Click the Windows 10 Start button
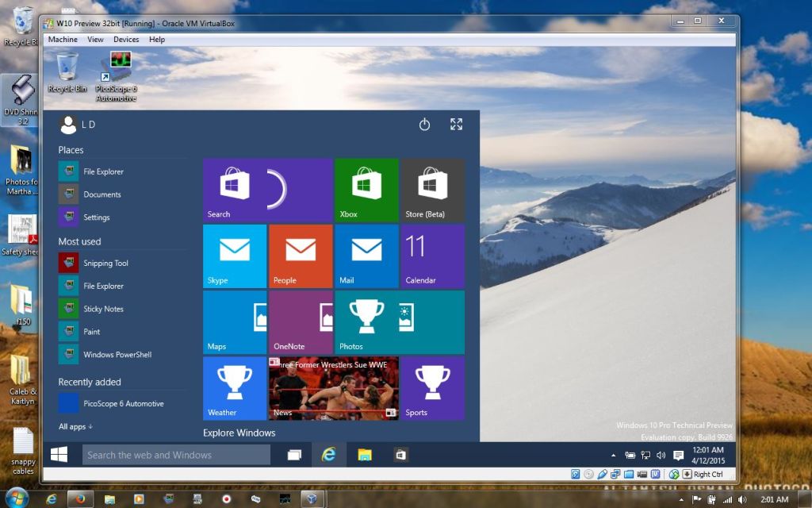The image size is (812, 508). click(x=59, y=455)
